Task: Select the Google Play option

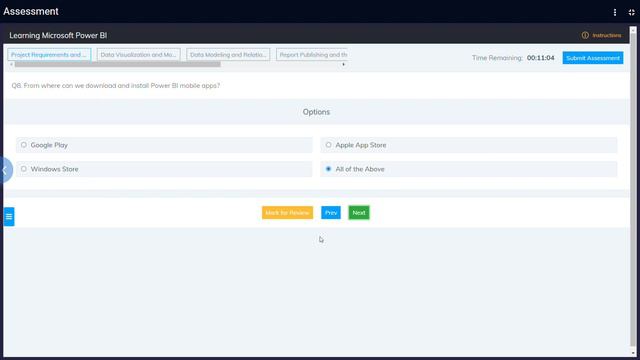Action: tap(164, 145)
